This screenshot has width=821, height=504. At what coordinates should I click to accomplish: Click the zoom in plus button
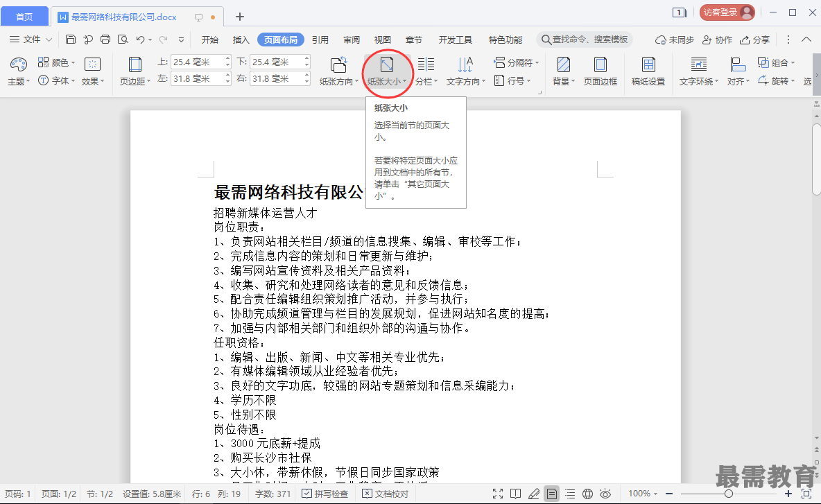[x=788, y=494]
